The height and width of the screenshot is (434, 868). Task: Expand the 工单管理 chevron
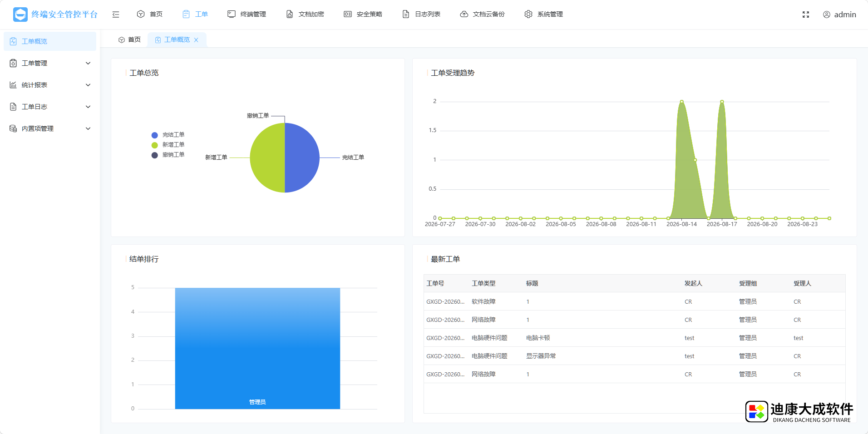tap(88, 63)
